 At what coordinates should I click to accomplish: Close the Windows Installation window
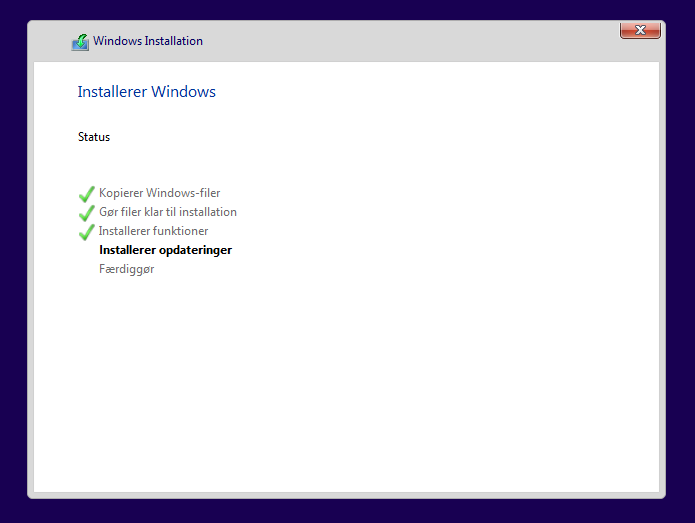[640, 30]
